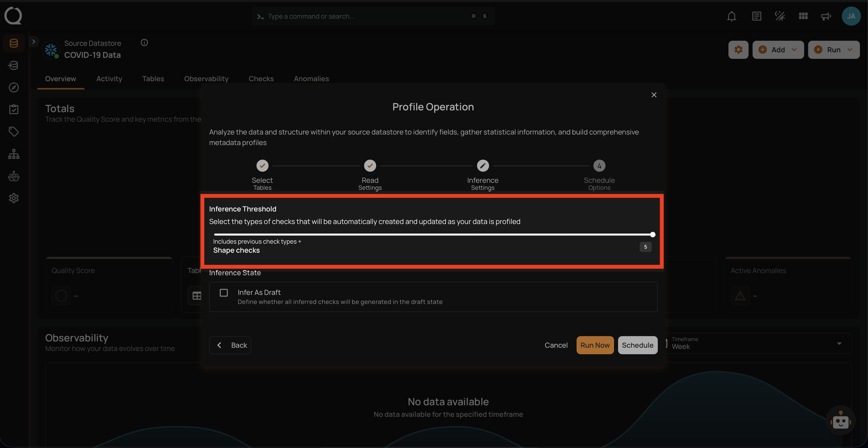Click the Back button
The width and height of the screenshot is (868, 448).
230,345
